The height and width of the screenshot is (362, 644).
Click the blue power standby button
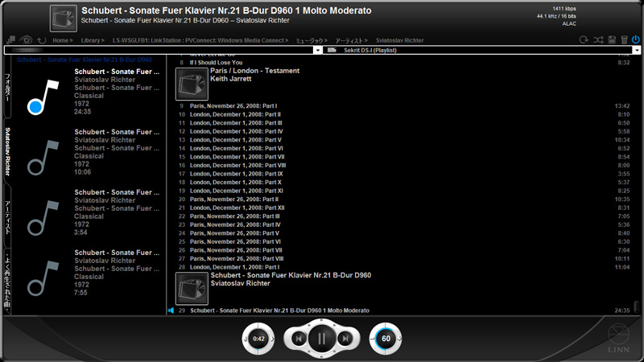point(636,39)
